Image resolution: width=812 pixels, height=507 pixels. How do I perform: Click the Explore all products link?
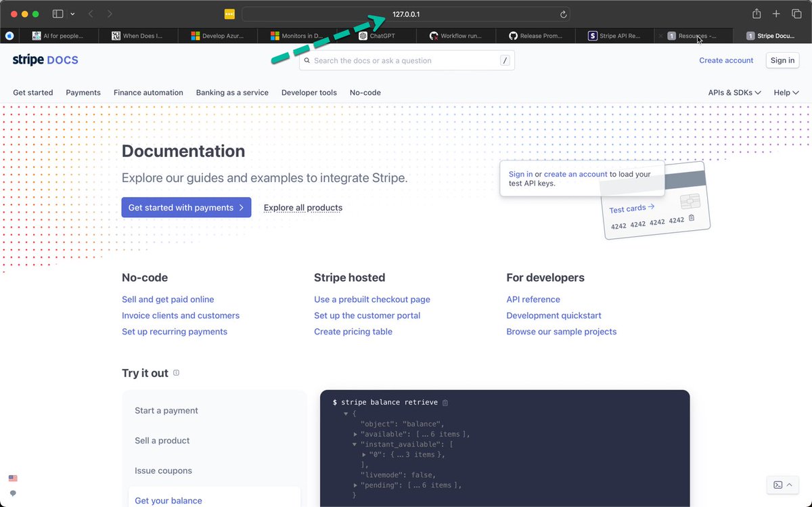pyautogui.click(x=303, y=208)
